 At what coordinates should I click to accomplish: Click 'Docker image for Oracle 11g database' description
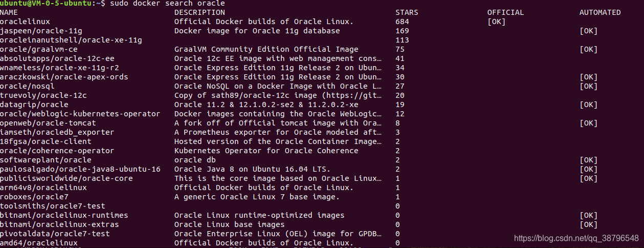(x=257, y=31)
